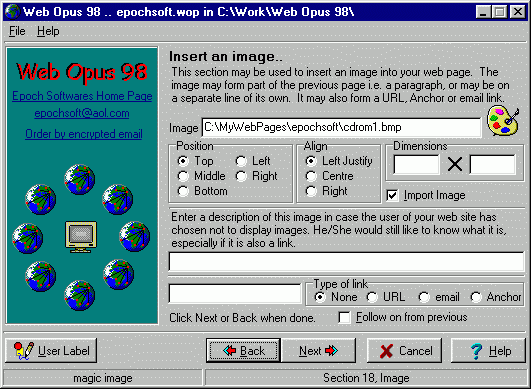Viewport: 531px width, 389px height.
Task: Open the File menu
Action: click(x=17, y=31)
